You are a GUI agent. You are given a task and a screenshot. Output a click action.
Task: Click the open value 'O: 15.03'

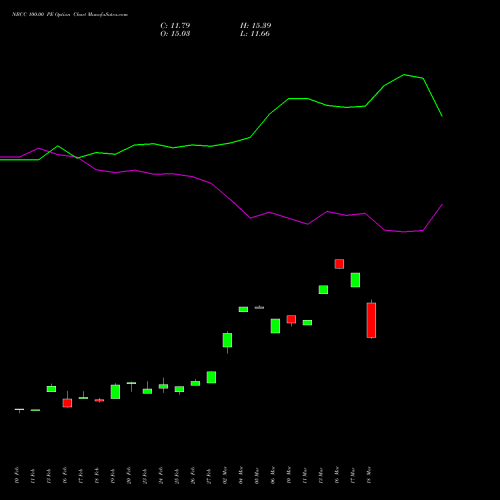[175, 34]
